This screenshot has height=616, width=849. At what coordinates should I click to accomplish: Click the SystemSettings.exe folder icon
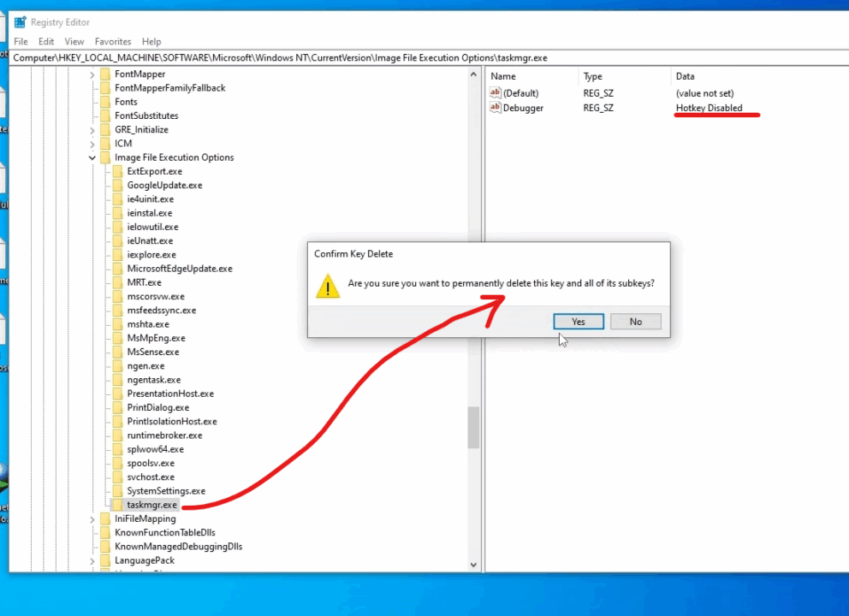click(117, 491)
